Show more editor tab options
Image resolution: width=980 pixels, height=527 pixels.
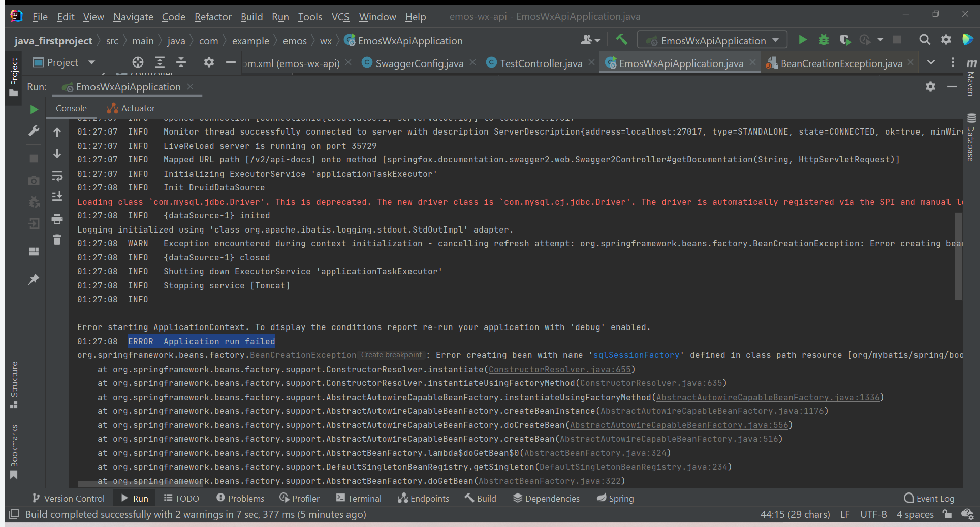click(x=953, y=62)
